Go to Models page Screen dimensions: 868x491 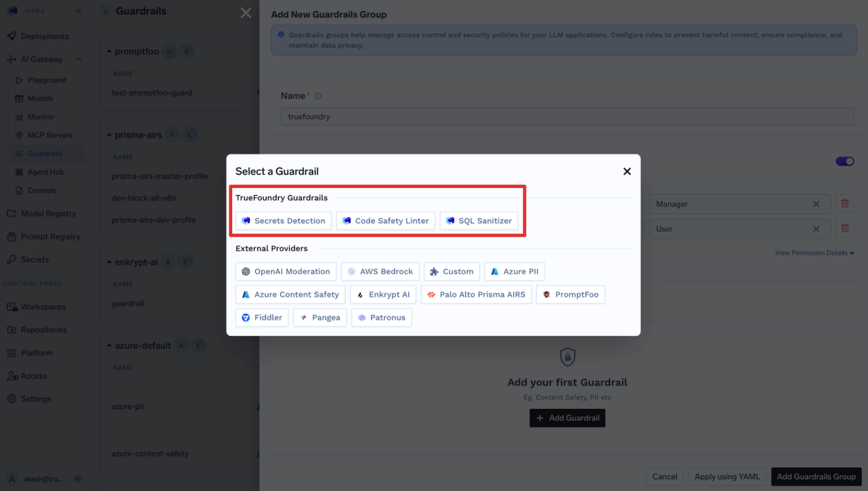[x=40, y=98]
